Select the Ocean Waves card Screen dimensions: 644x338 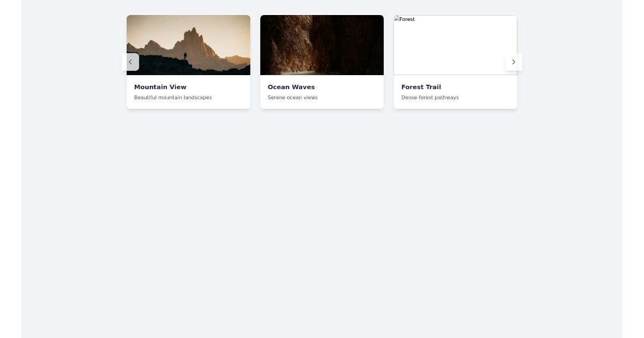[322, 62]
